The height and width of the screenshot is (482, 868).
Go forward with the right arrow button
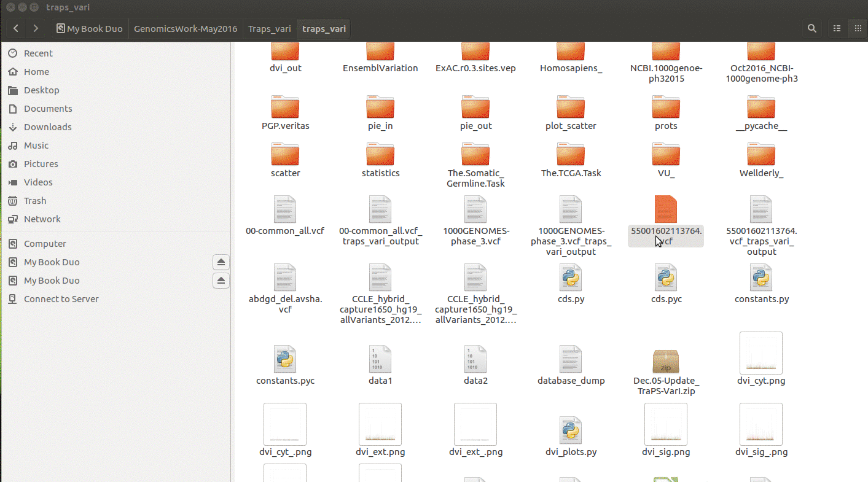pyautogui.click(x=36, y=28)
